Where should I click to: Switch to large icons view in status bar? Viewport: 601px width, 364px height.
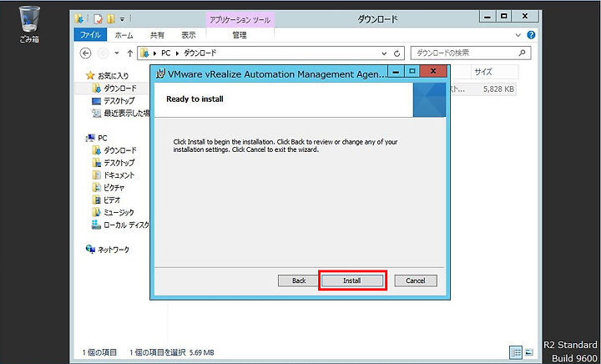529,351
